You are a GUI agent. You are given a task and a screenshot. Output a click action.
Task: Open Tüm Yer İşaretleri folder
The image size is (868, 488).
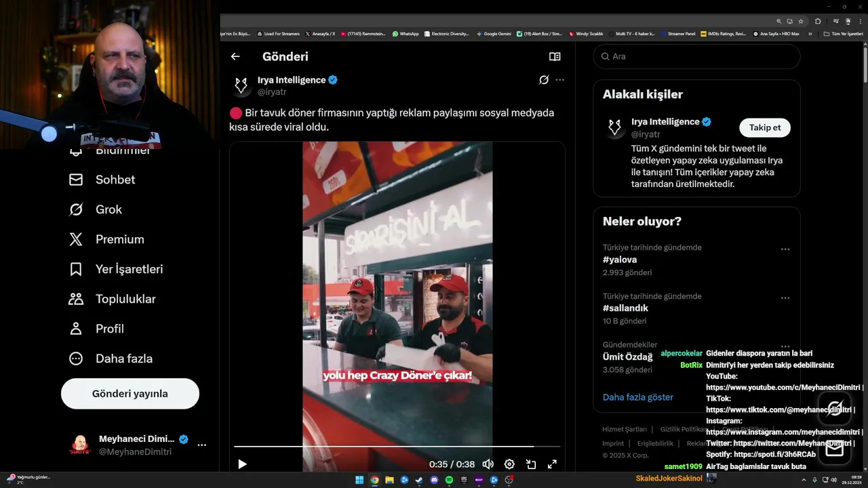(843, 33)
